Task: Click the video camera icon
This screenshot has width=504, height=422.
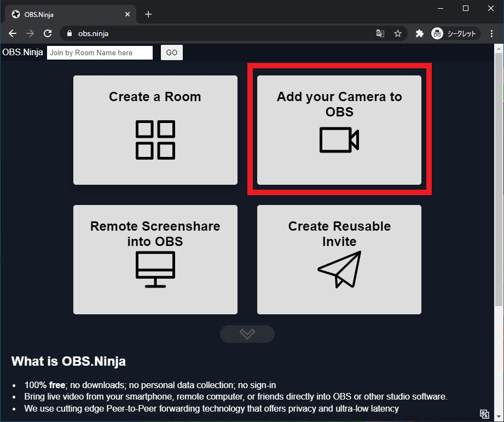Action: 339,140
